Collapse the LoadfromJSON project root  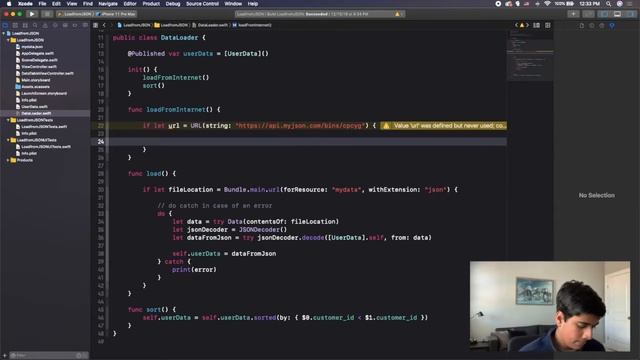pos(4,33)
